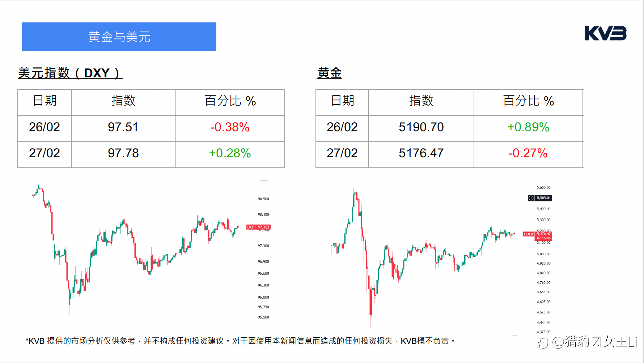Click the 百分比 % header in the gold table

click(528, 101)
